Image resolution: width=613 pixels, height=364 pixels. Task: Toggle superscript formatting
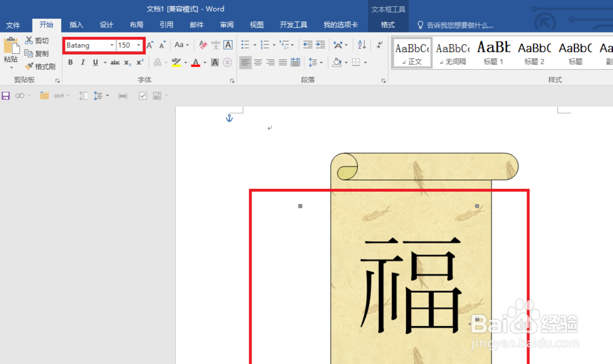click(x=140, y=63)
